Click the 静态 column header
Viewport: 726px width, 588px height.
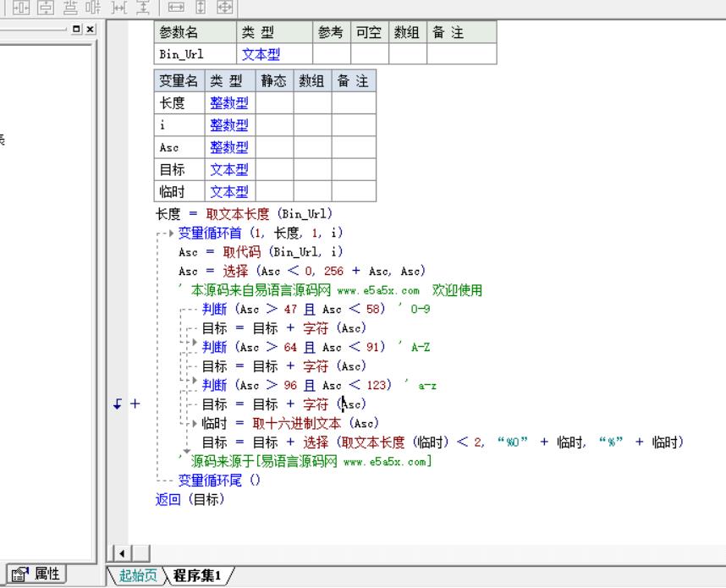point(274,81)
